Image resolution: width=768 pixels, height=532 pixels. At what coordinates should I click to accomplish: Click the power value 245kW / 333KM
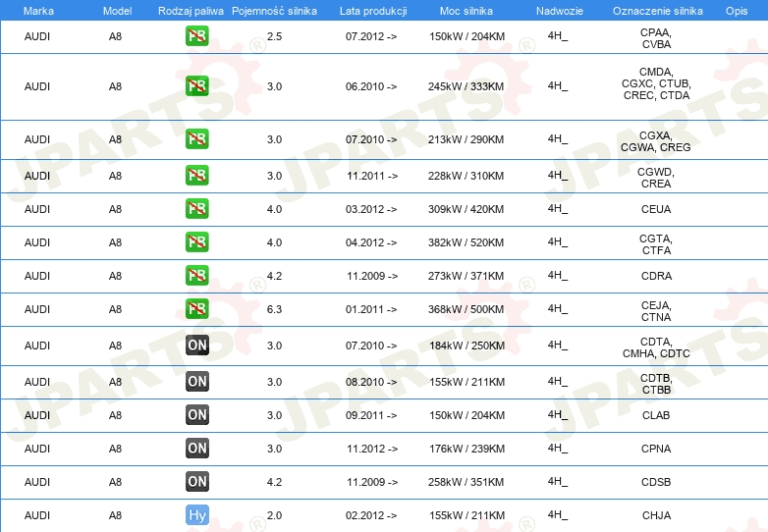tap(466, 86)
